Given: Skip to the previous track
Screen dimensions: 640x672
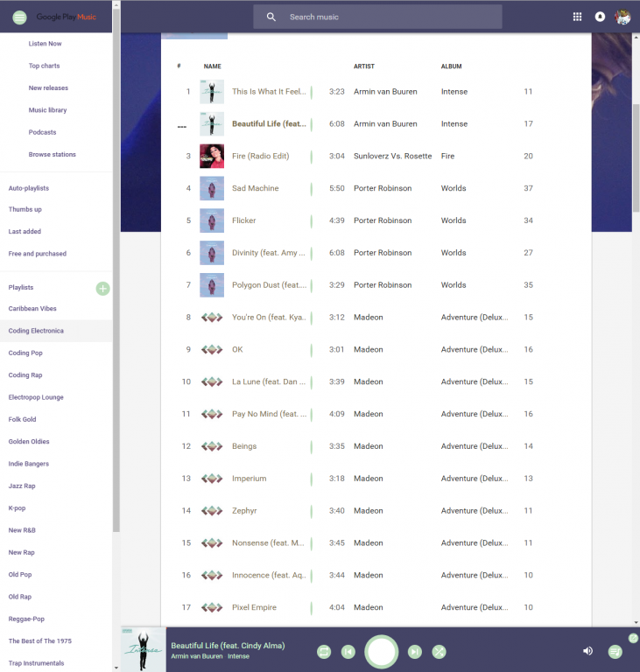Looking at the screenshot, I should click(348, 652).
